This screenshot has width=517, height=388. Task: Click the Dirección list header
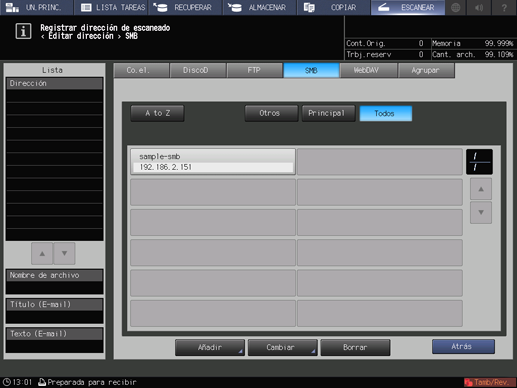pyautogui.click(x=54, y=83)
